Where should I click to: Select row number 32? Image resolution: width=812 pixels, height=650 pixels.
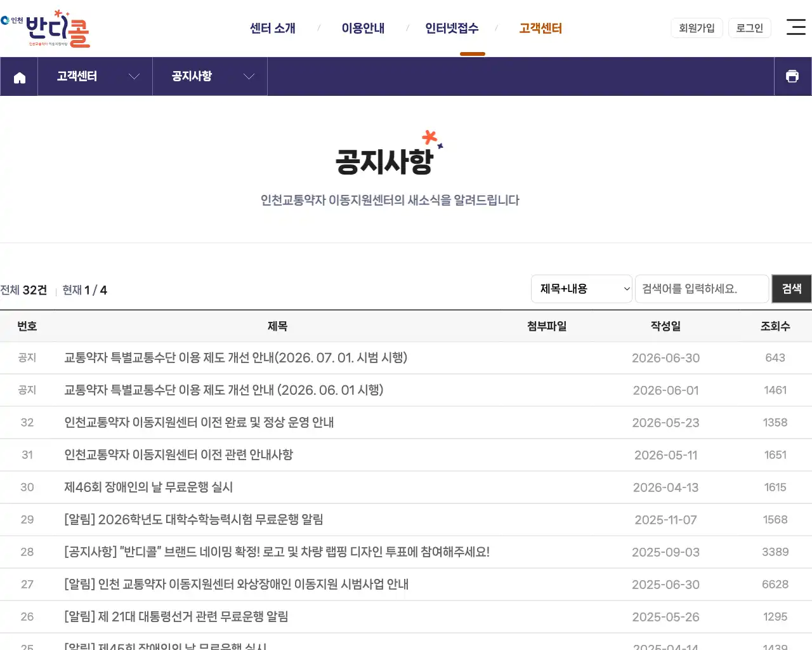(x=27, y=423)
